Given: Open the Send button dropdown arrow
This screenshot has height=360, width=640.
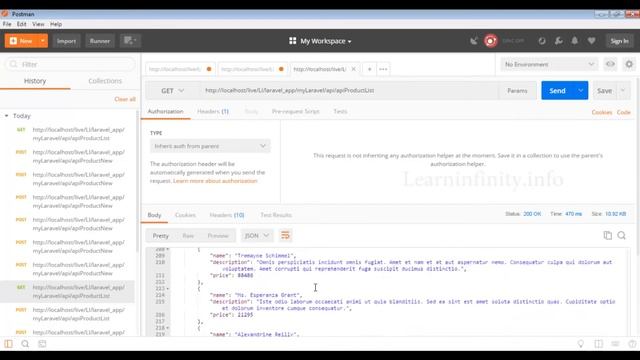Looking at the screenshot, I should tap(581, 91).
